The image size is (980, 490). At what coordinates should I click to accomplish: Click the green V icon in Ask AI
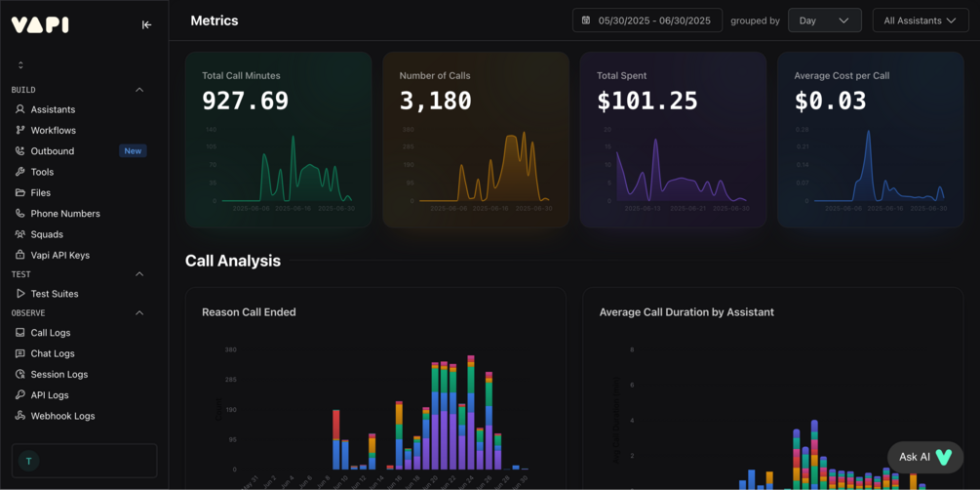pos(943,457)
